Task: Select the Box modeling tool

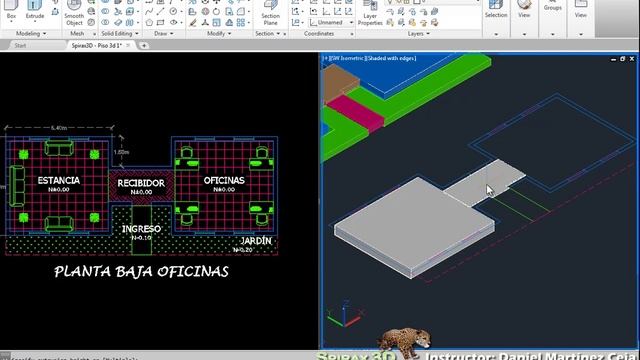Action: 11,10
